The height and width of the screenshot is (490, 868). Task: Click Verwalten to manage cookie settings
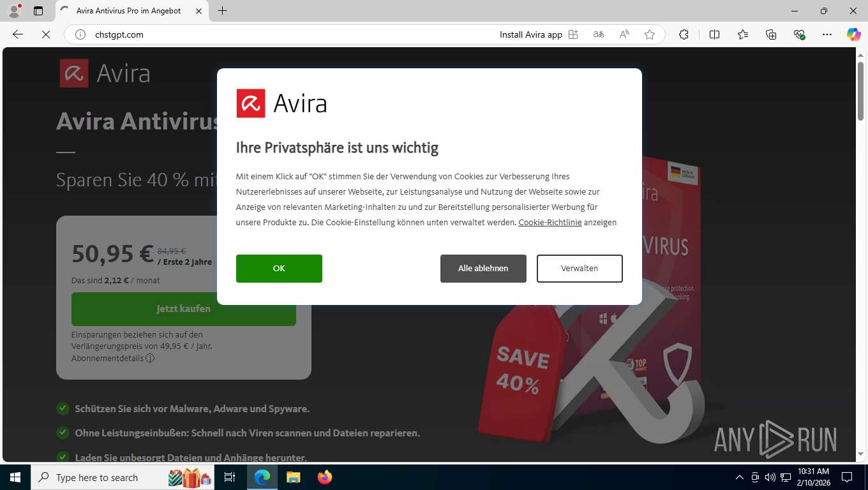click(x=580, y=269)
